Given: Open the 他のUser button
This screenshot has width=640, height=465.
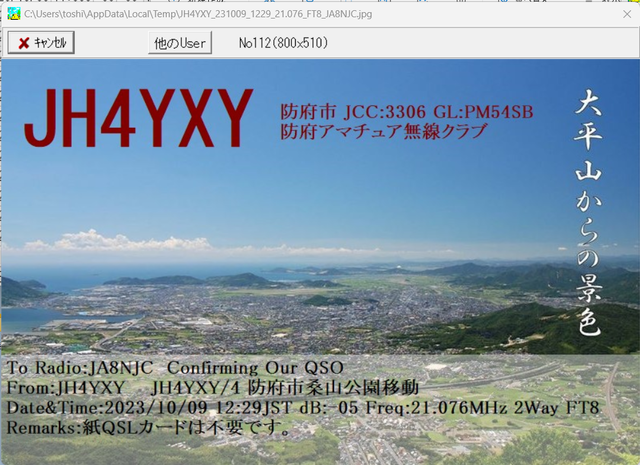Looking at the screenshot, I should (180, 42).
